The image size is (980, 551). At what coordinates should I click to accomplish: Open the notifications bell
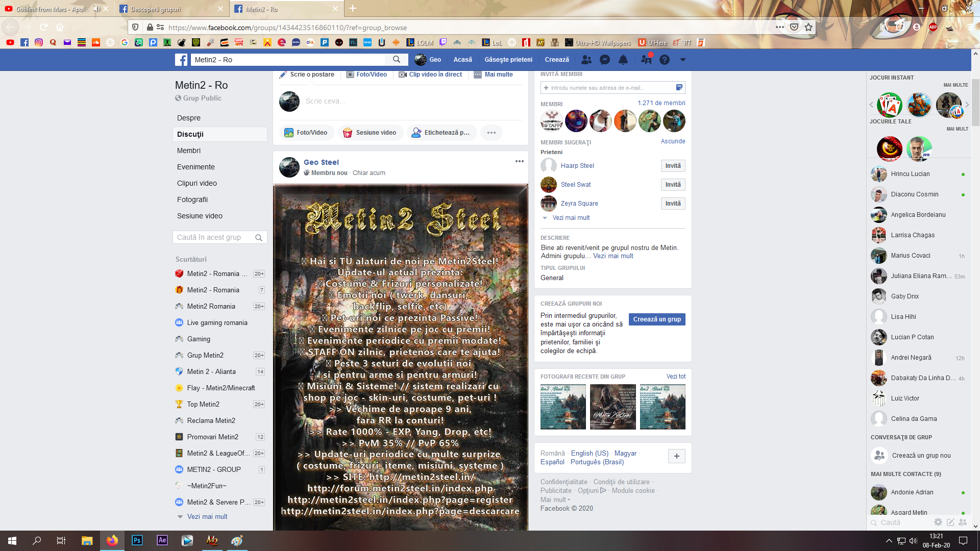click(623, 60)
